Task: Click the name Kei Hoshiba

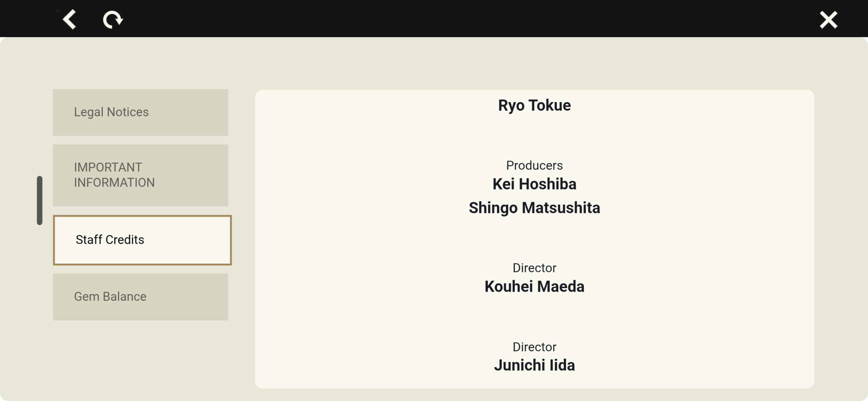Action: click(534, 184)
